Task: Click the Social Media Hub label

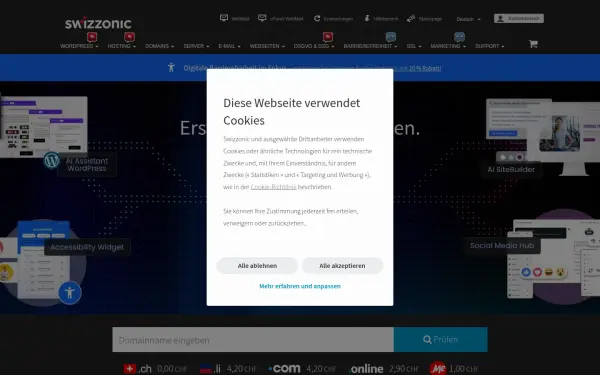Action: (x=502, y=246)
